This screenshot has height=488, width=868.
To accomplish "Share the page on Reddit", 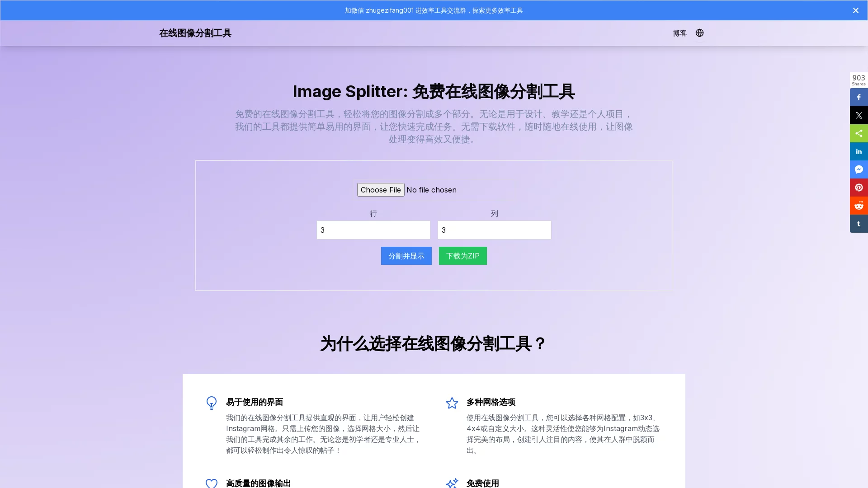I will [x=859, y=206].
